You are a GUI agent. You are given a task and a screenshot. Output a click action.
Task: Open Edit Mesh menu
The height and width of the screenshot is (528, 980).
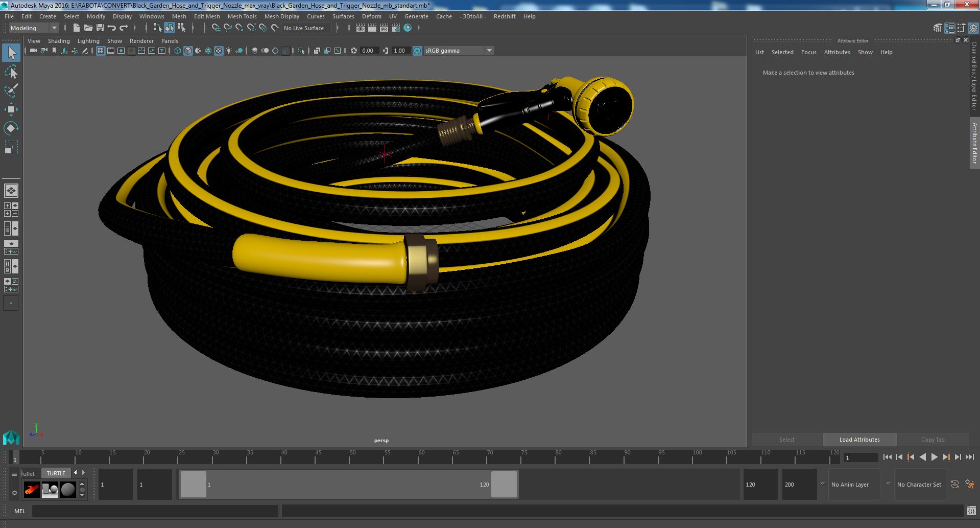pyautogui.click(x=207, y=16)
